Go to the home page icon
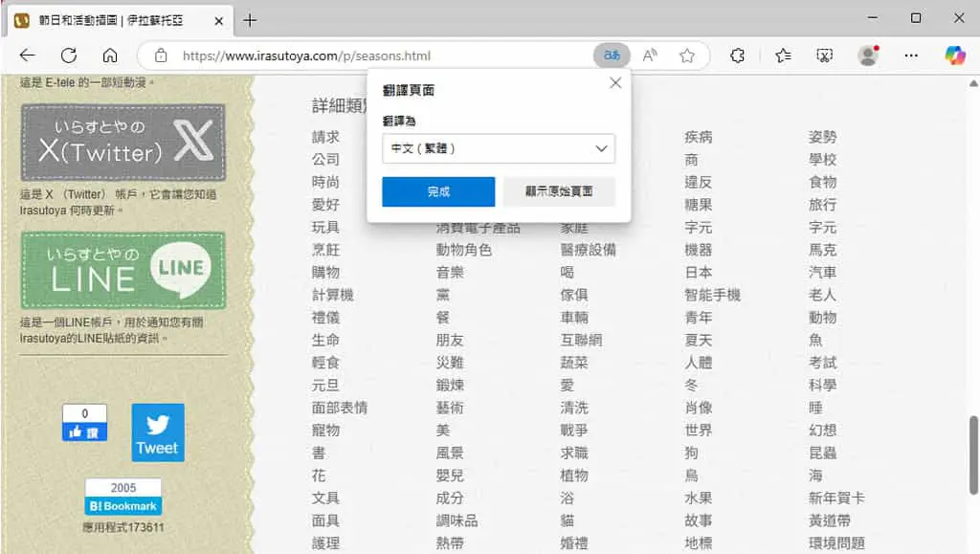 110,55
